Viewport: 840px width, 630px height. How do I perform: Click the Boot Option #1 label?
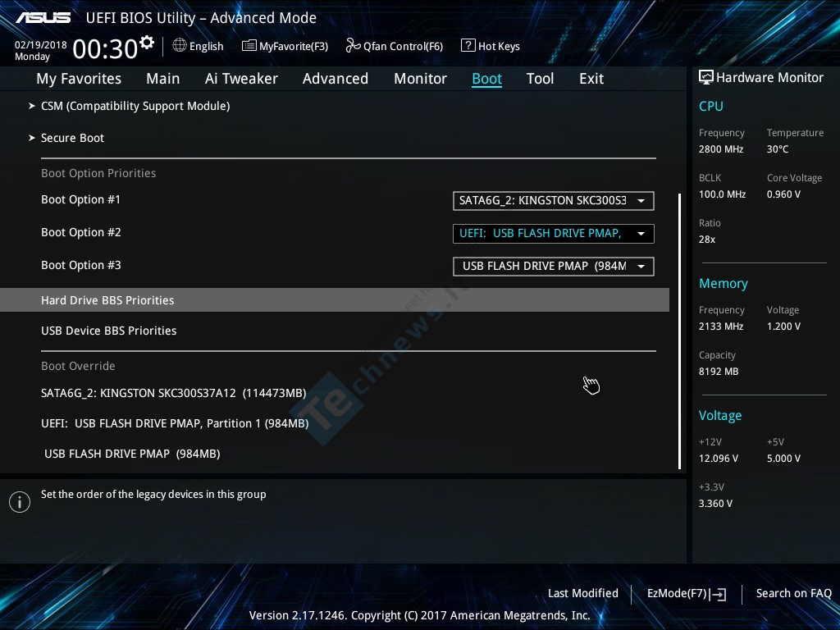81,199
